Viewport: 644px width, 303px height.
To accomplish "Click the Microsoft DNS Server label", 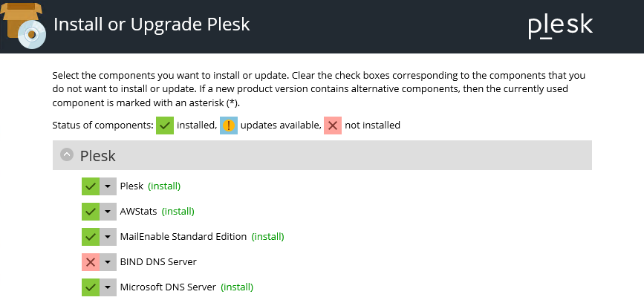I will click(168, 287).
